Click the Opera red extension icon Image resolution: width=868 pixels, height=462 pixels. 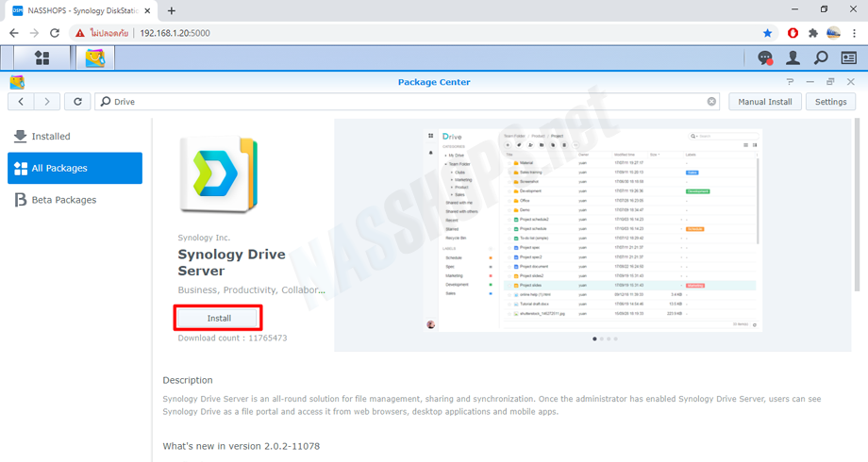pyautogui.click(x=793, y=33)
